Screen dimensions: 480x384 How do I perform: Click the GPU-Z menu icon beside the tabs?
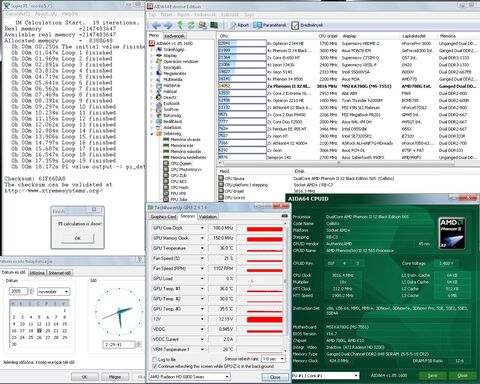click(x=284, y=216)
